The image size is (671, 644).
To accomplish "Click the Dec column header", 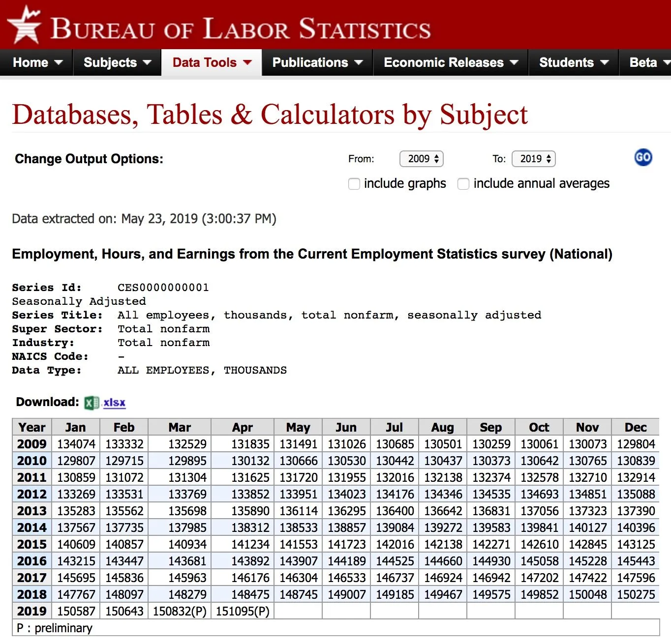I will [x=635, y=427].
